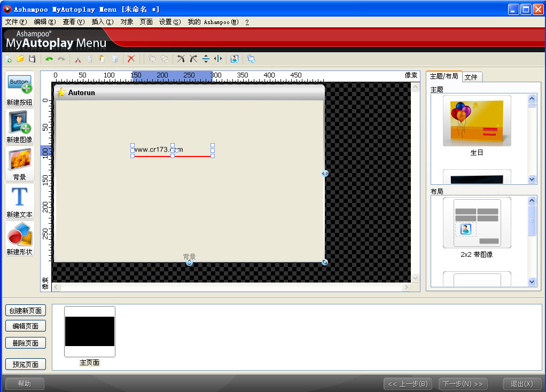
Task: Click the 退出(X) button
Action: pos(521,384)
